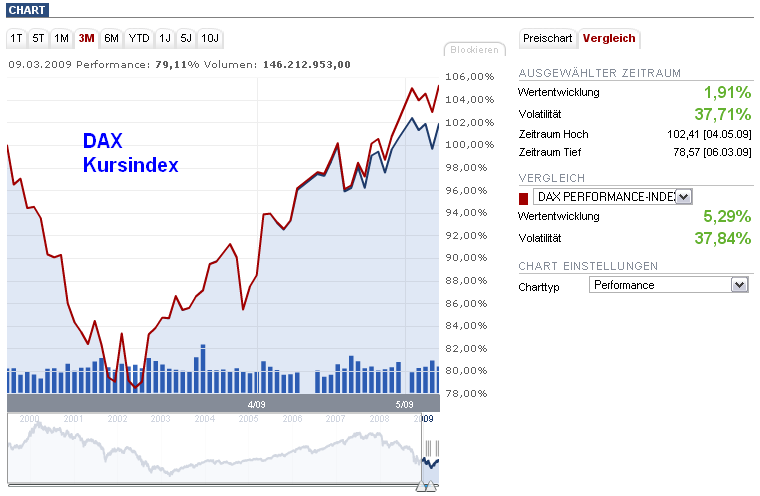The width and height of the screenshot is (760, 496).
Task: Switch to the Vergleich tab
Action: tap(609, 38)
